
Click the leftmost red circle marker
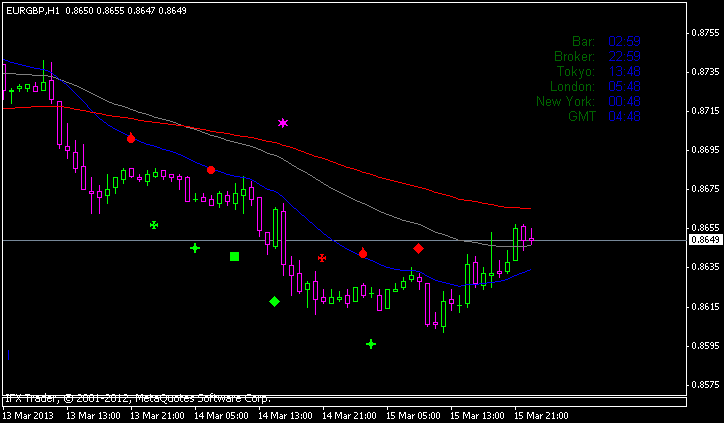click(131, 139)
